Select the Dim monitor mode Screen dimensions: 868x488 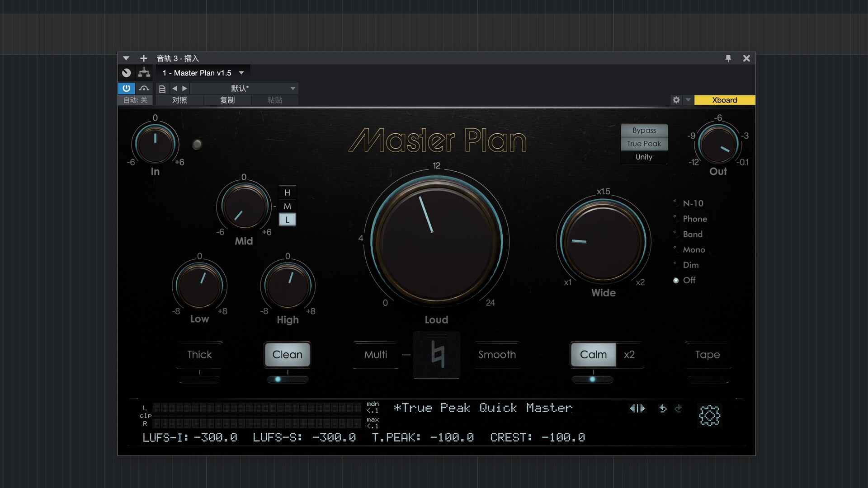(686, 265)
